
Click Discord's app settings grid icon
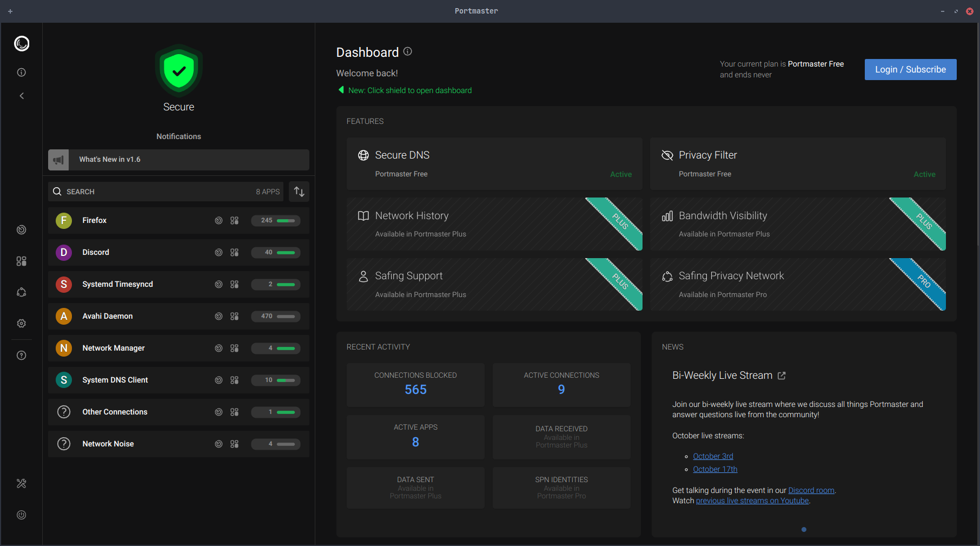(235, 253)
